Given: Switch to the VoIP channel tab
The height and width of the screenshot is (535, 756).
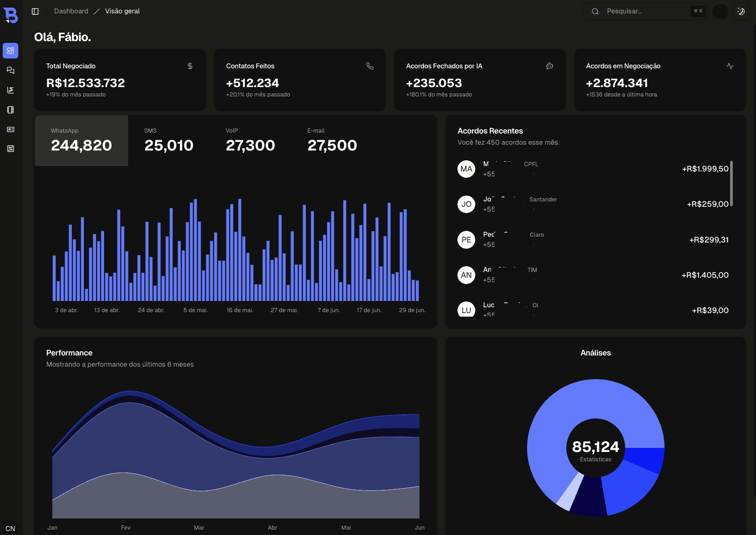Looking at the screenshot, I should click(250, 141).
